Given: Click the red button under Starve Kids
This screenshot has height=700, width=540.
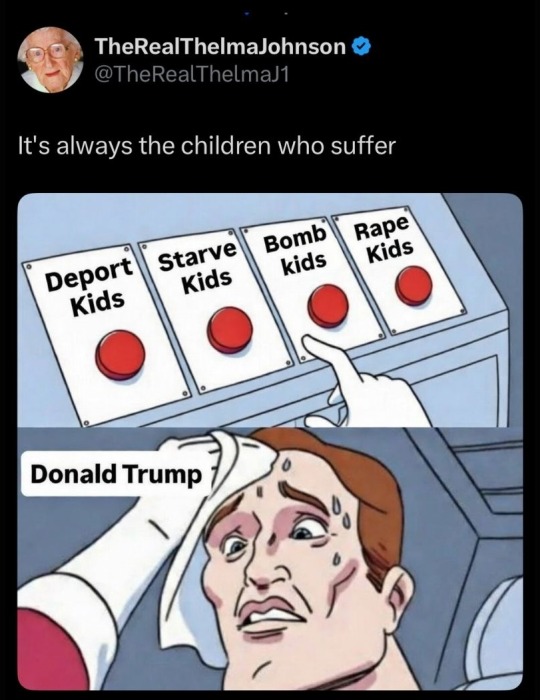Looking at the screenshot, I should pyautogui.click(x=230, y=329).
